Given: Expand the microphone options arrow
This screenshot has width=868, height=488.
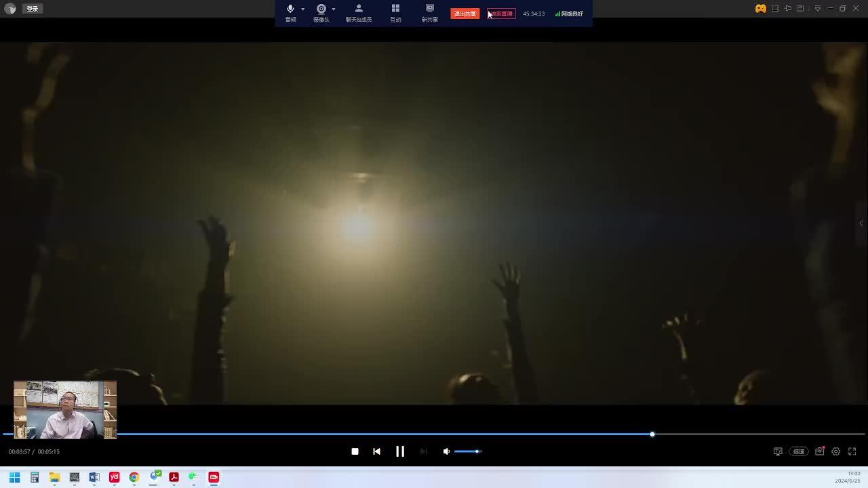Looking at the screenshot, I should [302, 9].
